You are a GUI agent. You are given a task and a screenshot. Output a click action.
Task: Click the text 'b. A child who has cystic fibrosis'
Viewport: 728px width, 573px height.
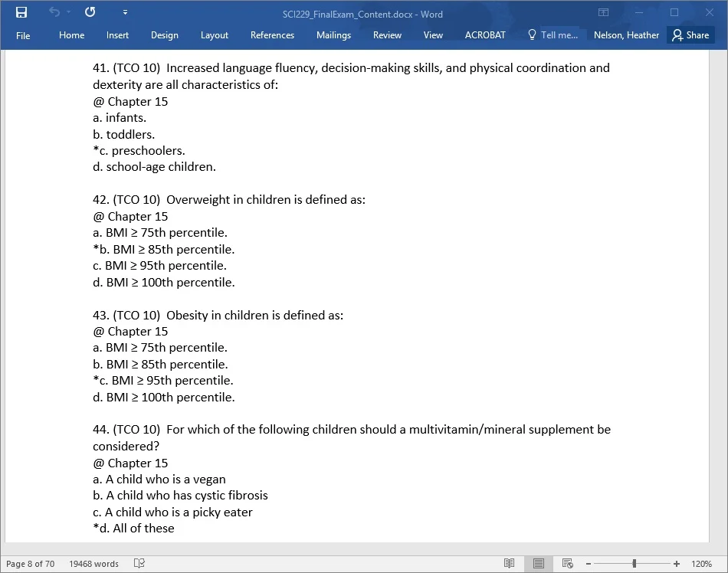tap(180, 496)
